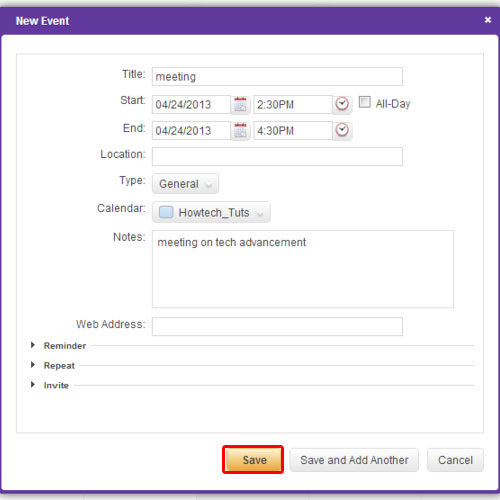500x500 pixels.
Task: Click into the Location field
Action: (x=277, y=156)
